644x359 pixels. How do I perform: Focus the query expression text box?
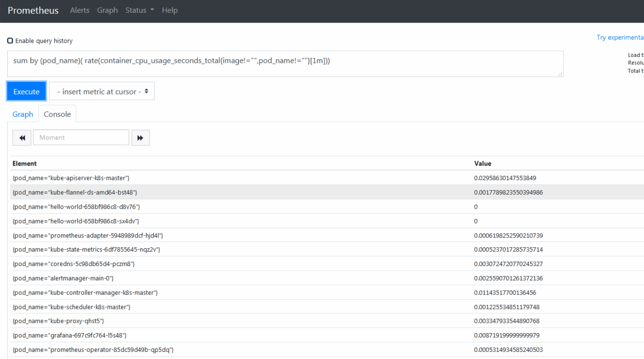pyautogui.click(x=285, y=64)
